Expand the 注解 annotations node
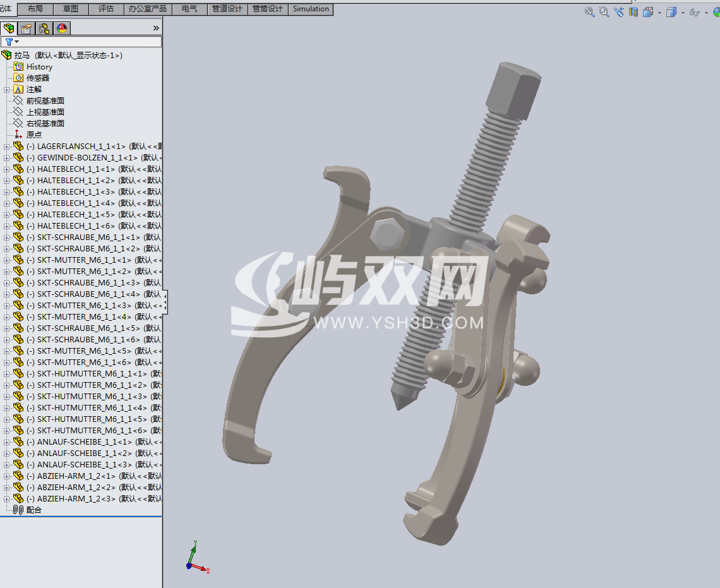The height and width of the screenshot is (588, 720). pyautogui.click(x=6, y=90)
